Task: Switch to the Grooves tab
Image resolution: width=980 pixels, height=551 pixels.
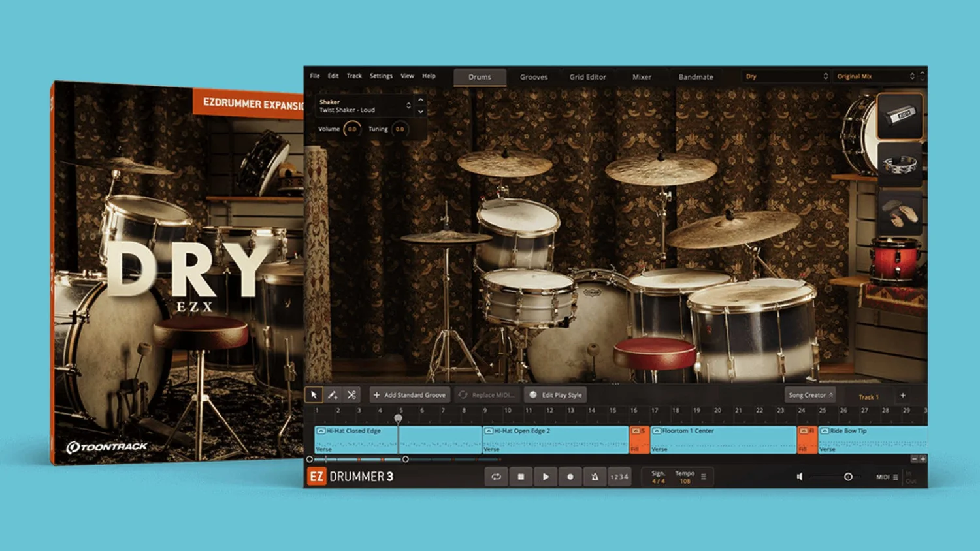Action: (534, 77)
